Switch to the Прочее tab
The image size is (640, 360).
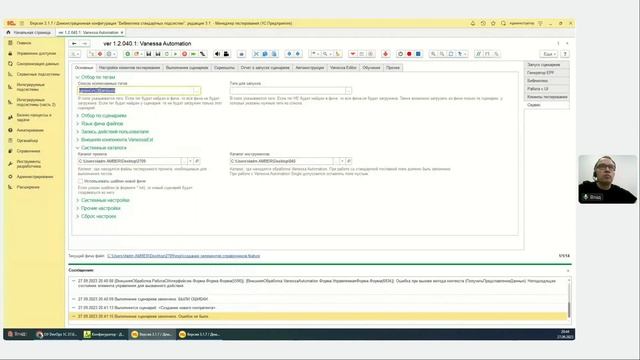[393, 68]
